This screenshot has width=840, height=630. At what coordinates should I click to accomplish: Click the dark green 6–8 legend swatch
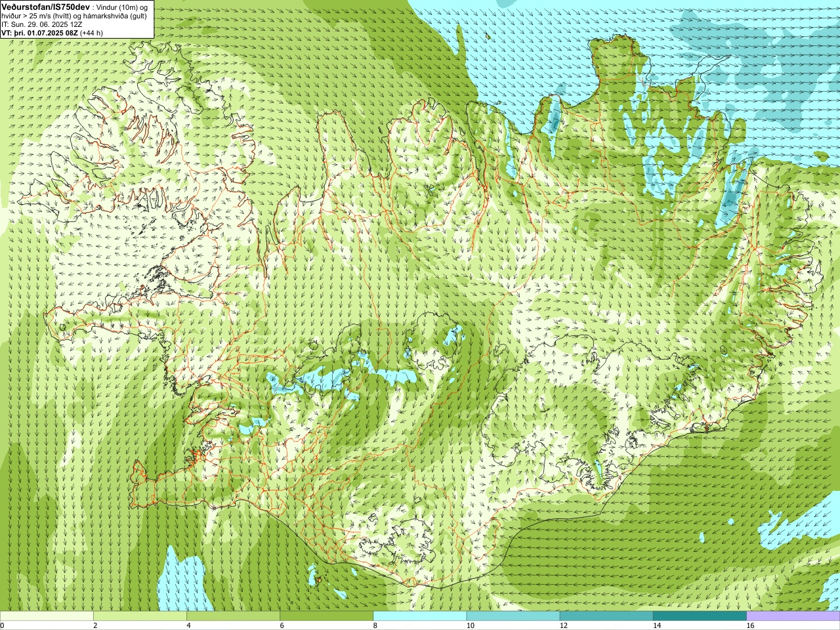coord(326,616)
